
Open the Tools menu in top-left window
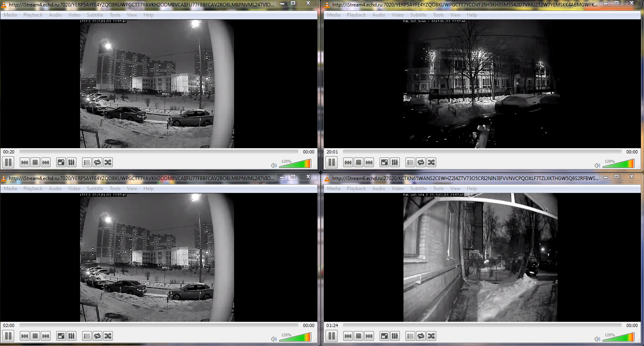[115, 15]
